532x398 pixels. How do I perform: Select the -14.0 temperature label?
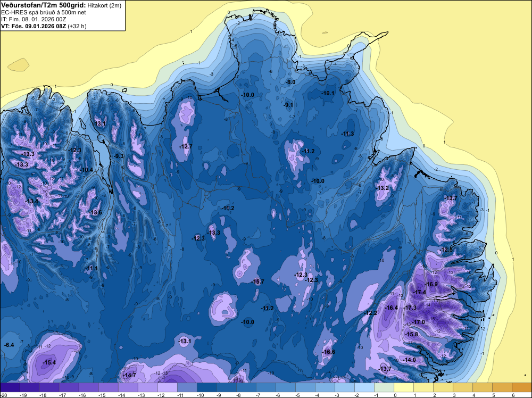[x=409, y=360]
